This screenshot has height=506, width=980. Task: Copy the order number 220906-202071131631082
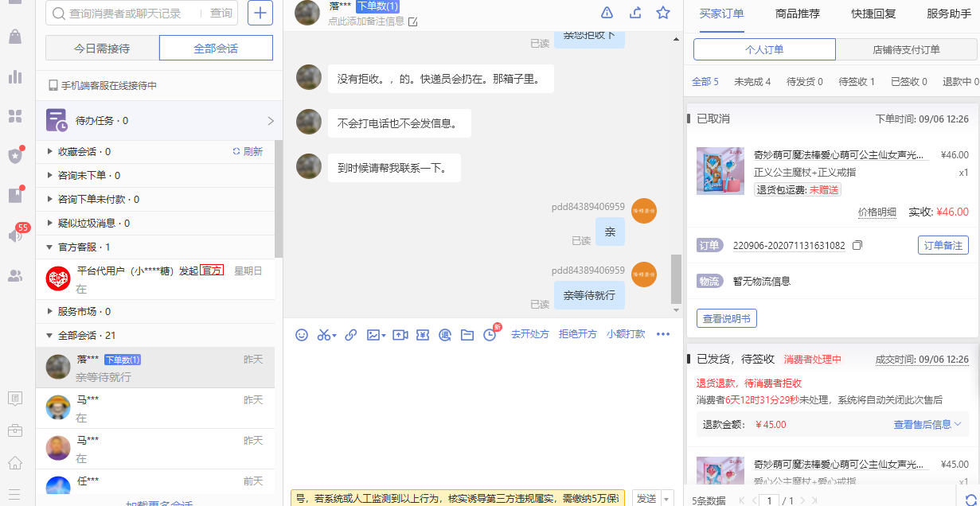(857, 246)
